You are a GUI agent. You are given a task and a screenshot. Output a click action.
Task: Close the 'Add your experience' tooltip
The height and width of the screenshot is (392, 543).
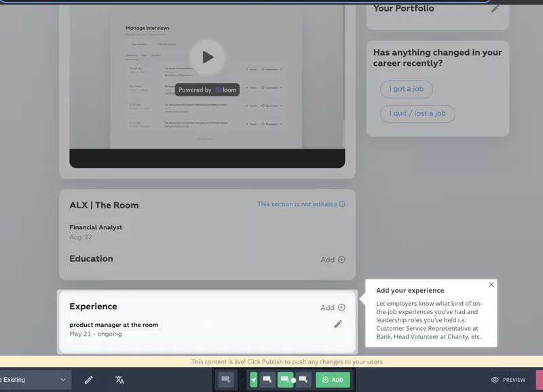(491, 284)
